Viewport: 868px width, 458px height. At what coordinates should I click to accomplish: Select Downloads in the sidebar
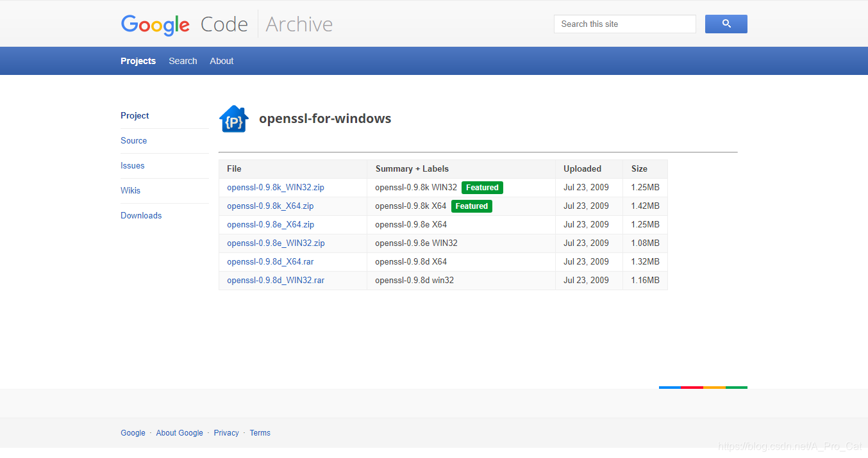point(141,215)
